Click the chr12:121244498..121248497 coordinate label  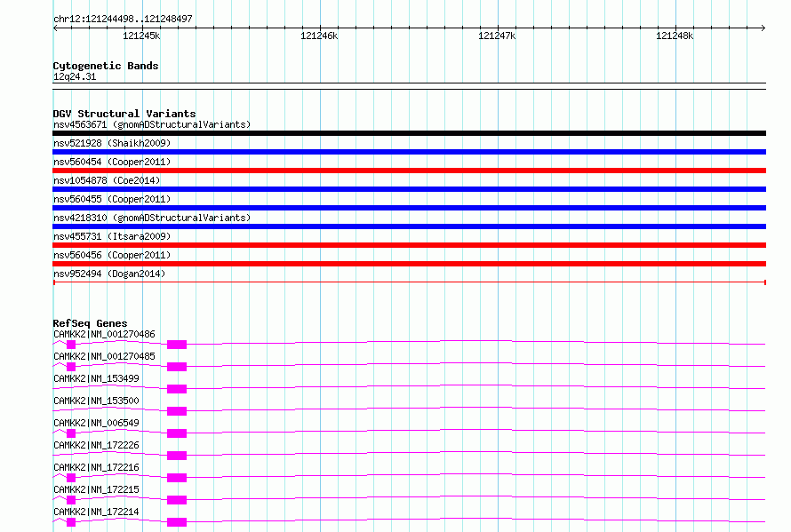123,19
